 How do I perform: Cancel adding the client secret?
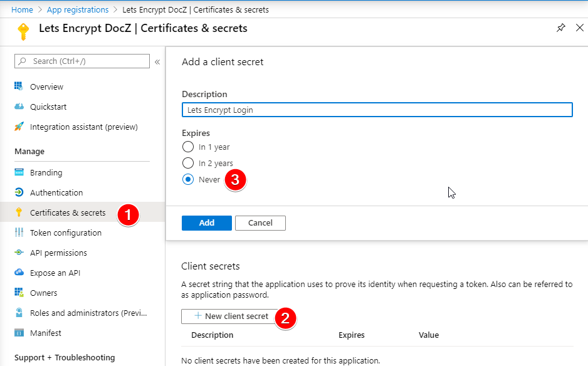click(260, 222)
